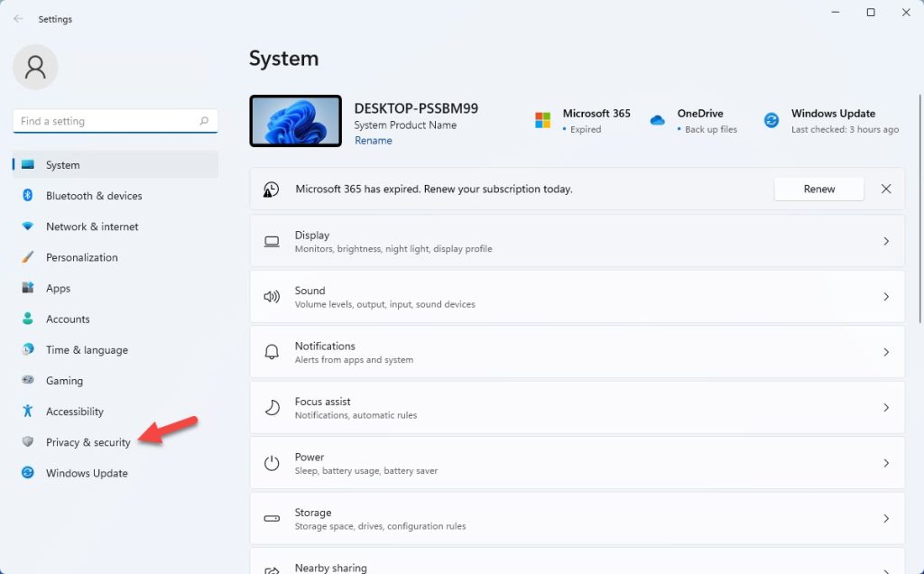Dismiss the Microsoft 365 expired banner
The width and height of the screenshot is (924, 574).
pos(886,189)
